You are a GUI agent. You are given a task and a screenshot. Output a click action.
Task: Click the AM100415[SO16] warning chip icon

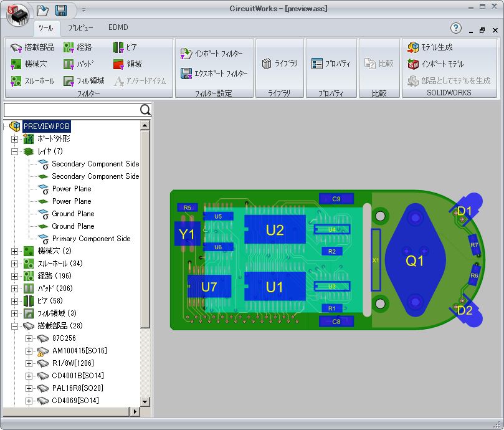click(43, 351)
